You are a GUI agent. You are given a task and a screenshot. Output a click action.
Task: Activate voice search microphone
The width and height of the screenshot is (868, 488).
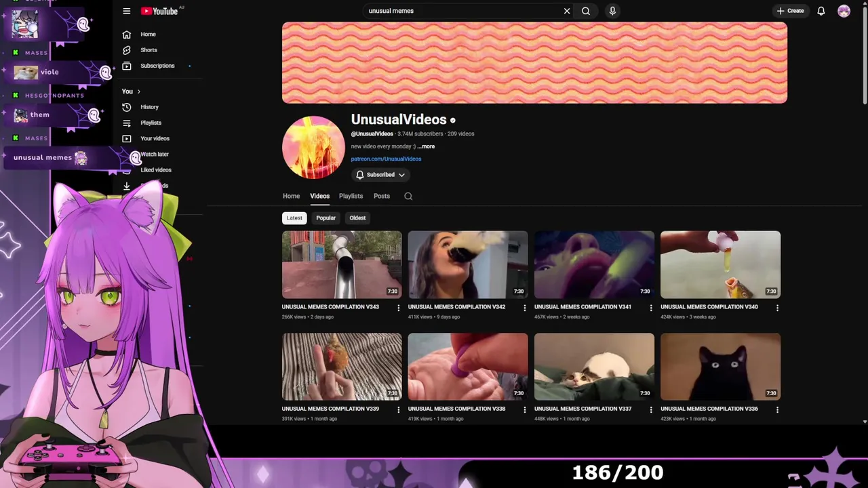click(x=612, y=11)
